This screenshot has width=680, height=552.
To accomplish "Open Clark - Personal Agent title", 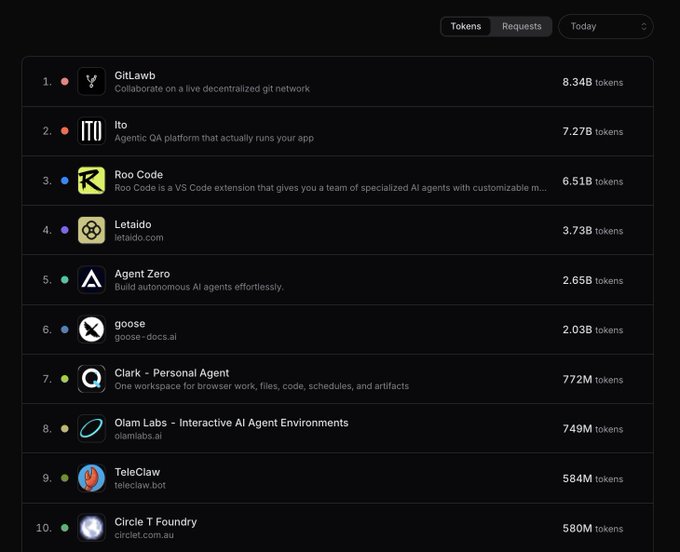I will pos(172,373).
